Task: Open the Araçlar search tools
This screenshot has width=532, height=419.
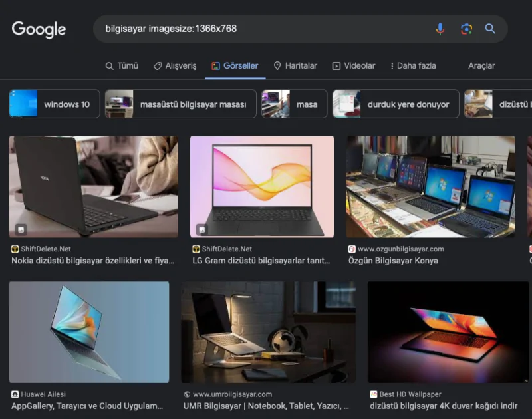Action: [481, 66]
